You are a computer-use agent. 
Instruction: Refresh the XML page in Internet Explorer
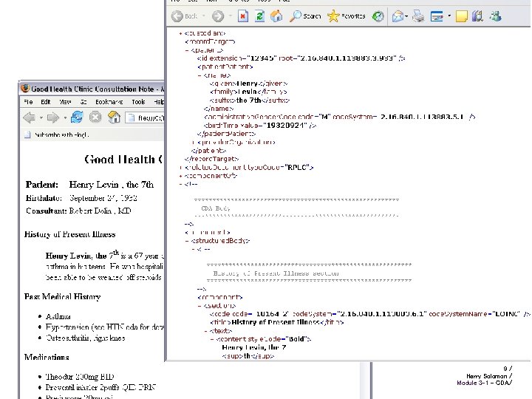[259, 16]
